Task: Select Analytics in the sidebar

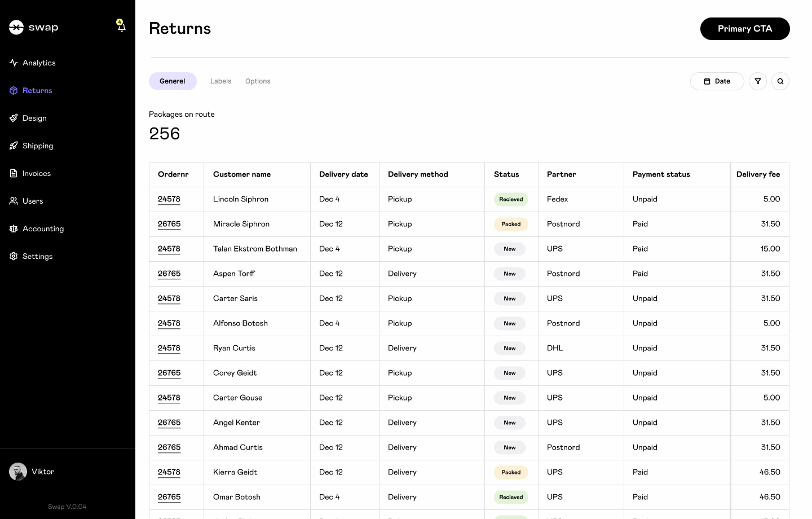Action: click(38, 63)
